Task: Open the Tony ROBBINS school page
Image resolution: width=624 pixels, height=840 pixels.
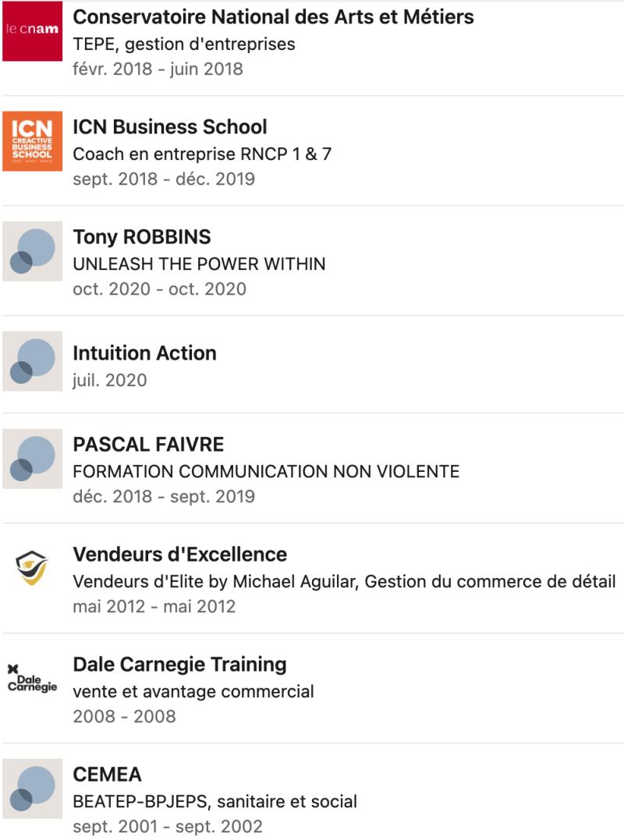Action: 141,237
